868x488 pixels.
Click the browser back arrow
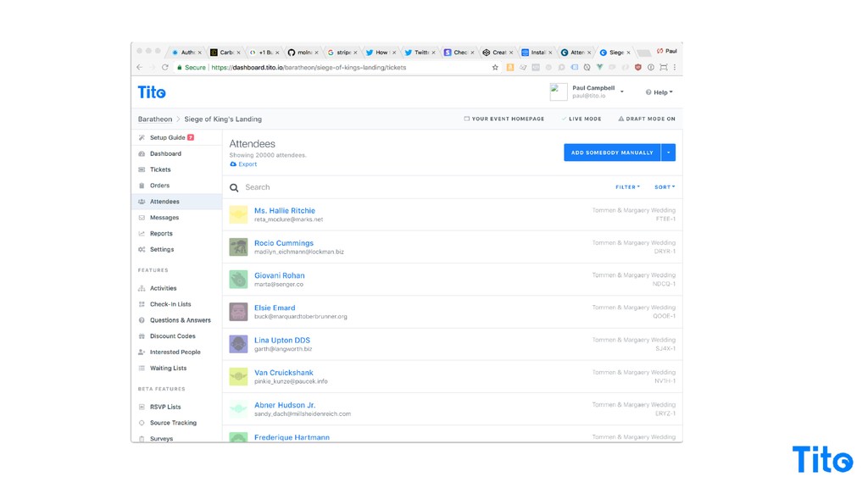140,68
